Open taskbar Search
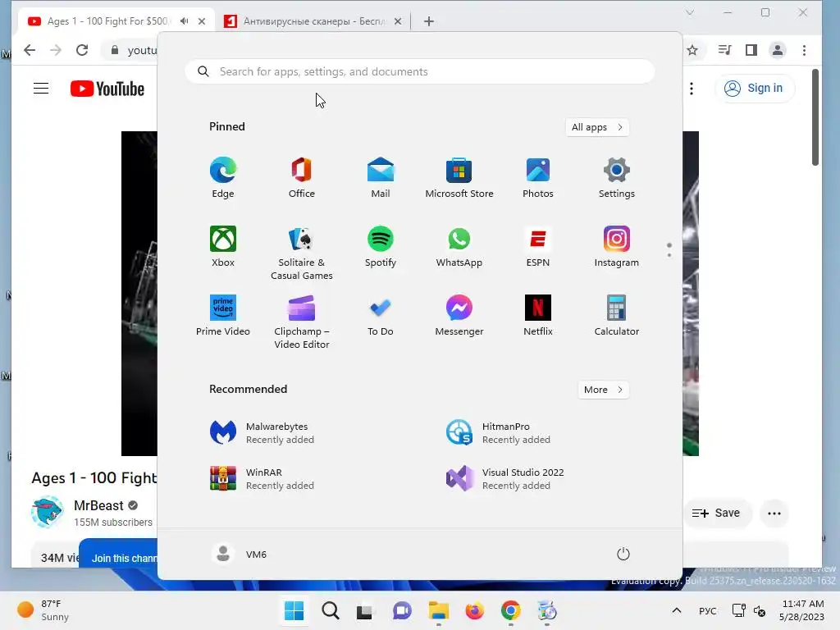The image size is (840, 630). [331, 610]
